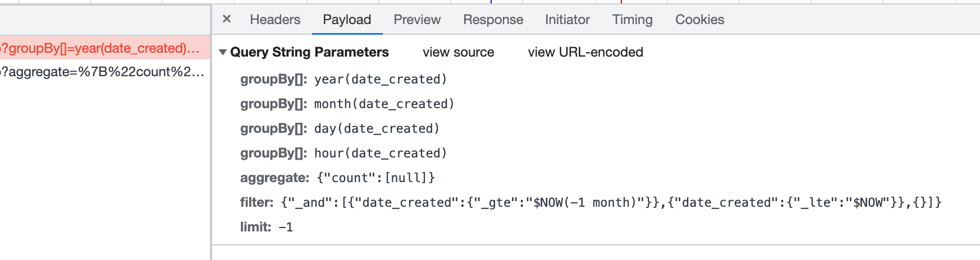The image size is (980, 260).
Task: Select the failed groupBy[]=year request row
Action: pos(105,48)
